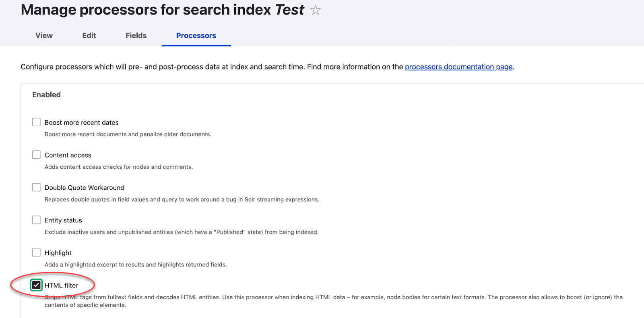Screen dimensions: 644x318
Task: Open the processors documentation page link
Action: pyautogui.click(x=458, y=67)
